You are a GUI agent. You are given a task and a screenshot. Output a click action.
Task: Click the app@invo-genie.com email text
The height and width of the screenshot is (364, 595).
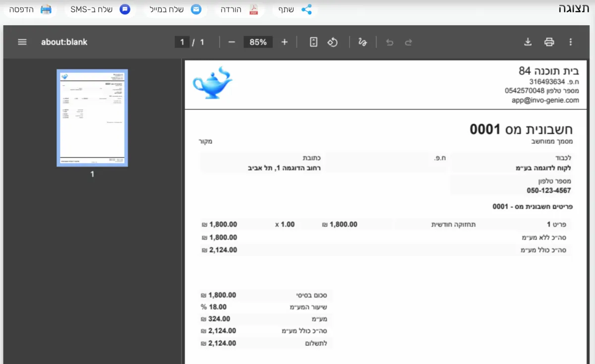tap(545, 100)
